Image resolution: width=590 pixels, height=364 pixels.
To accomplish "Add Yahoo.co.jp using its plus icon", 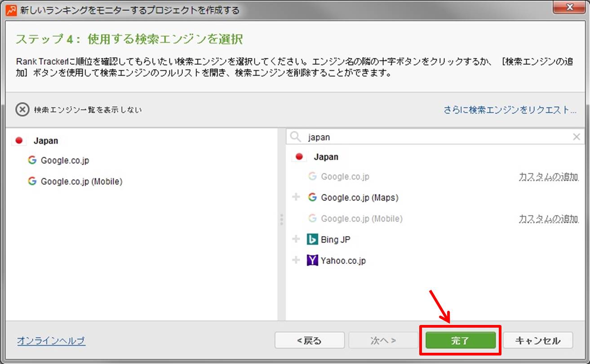I will coord(296,260).
